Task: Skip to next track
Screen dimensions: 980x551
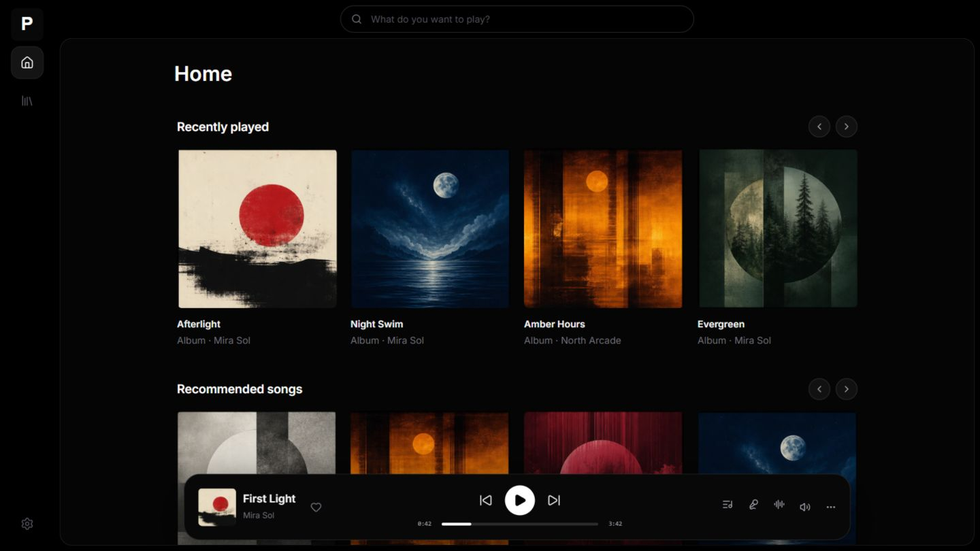Action: [554, 500]
